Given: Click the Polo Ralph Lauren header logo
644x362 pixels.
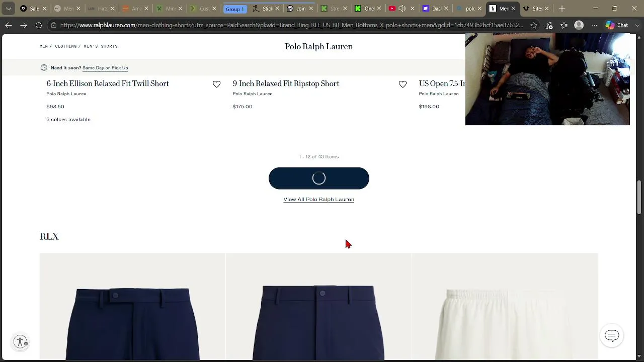Looking at the screenshot, I should pos(318,46).
